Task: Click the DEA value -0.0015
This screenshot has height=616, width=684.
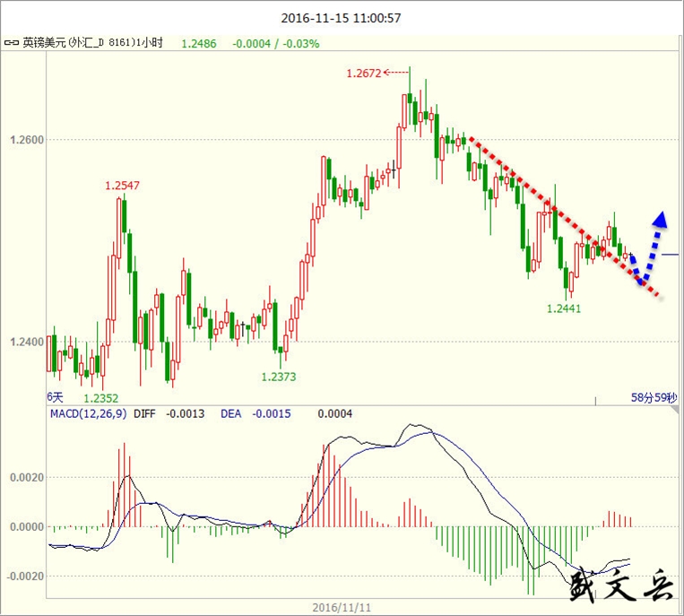Action: (x=272, y=413)
